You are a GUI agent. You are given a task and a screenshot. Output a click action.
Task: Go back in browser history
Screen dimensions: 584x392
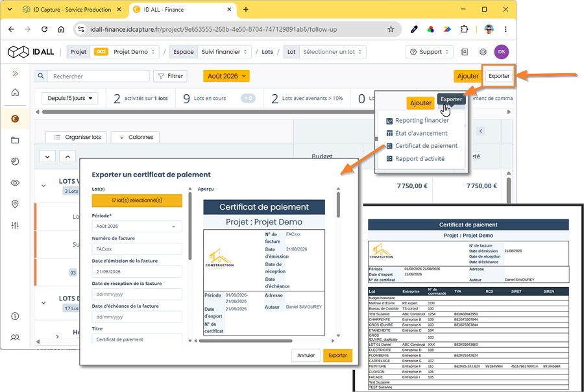[x=11, y=29]
